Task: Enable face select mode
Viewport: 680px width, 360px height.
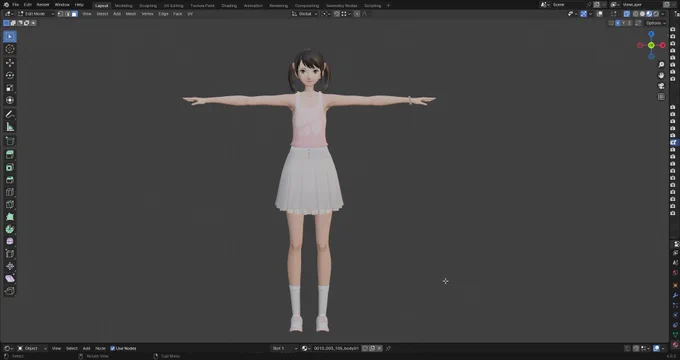Action: click(74, 14)
